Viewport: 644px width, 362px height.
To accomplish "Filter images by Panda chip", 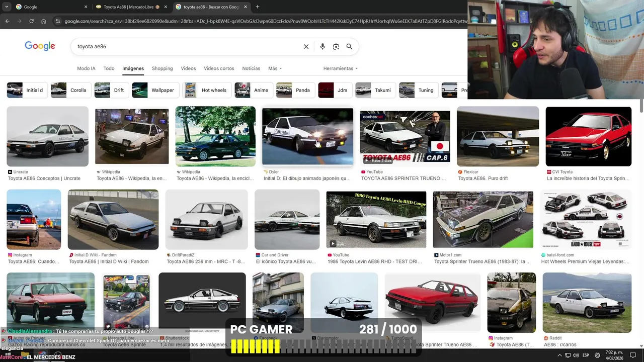I will (295, 90).
